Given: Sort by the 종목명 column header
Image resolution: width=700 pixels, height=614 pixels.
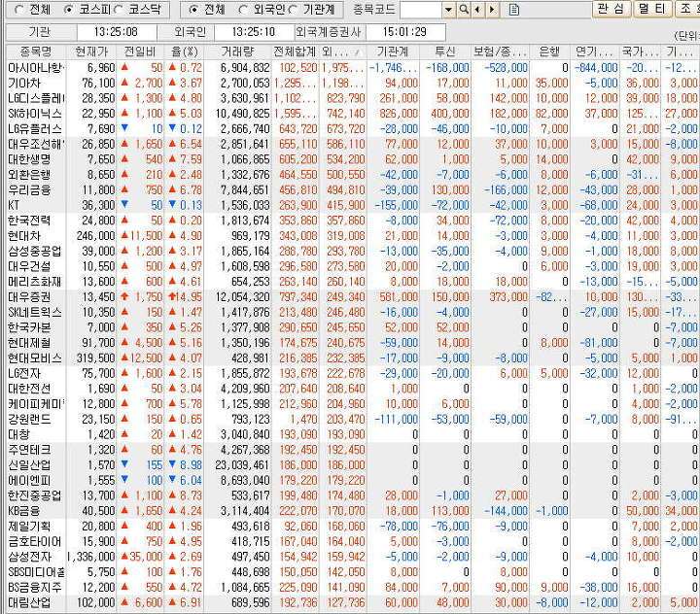Looking at the screenshot, I should [36, 51].
